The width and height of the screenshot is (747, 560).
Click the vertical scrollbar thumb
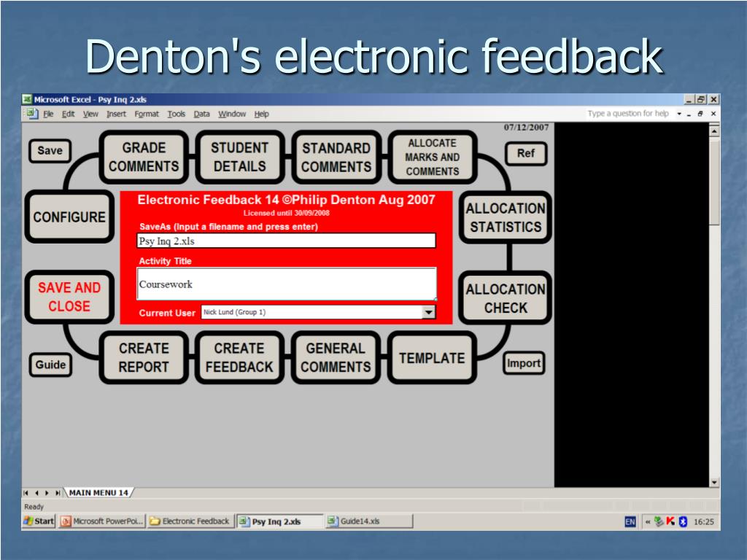pos(714,181)
